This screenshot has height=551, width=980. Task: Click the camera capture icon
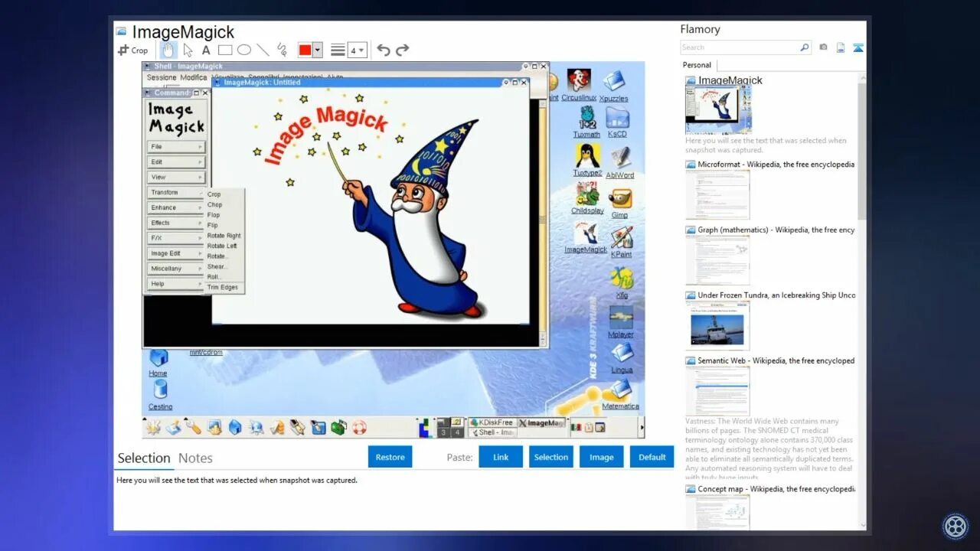pos(823,47)
